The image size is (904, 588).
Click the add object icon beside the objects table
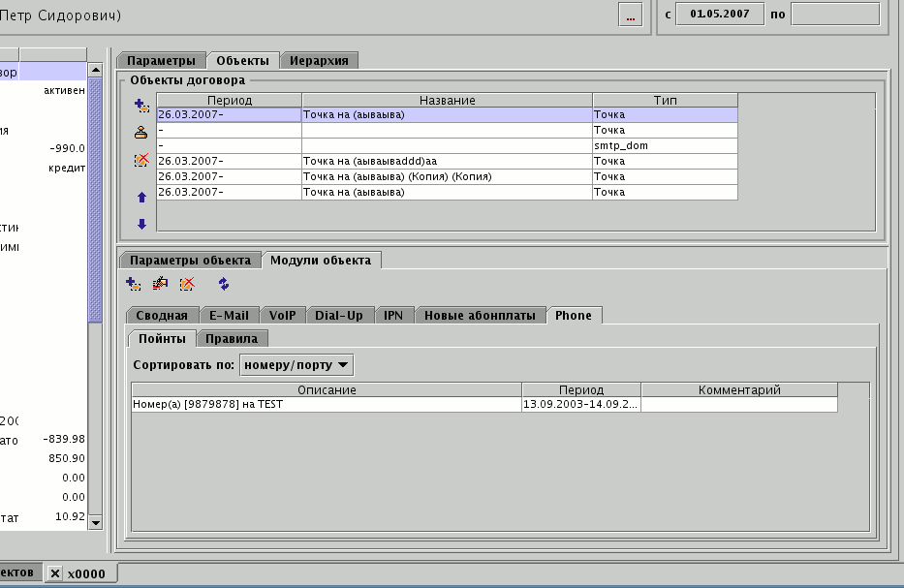(140, 105)
